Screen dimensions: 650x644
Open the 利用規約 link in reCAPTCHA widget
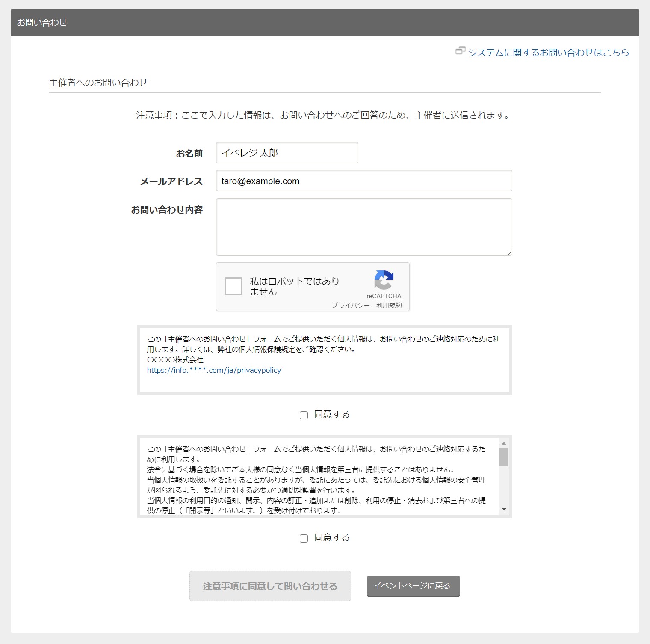(390, 306)
